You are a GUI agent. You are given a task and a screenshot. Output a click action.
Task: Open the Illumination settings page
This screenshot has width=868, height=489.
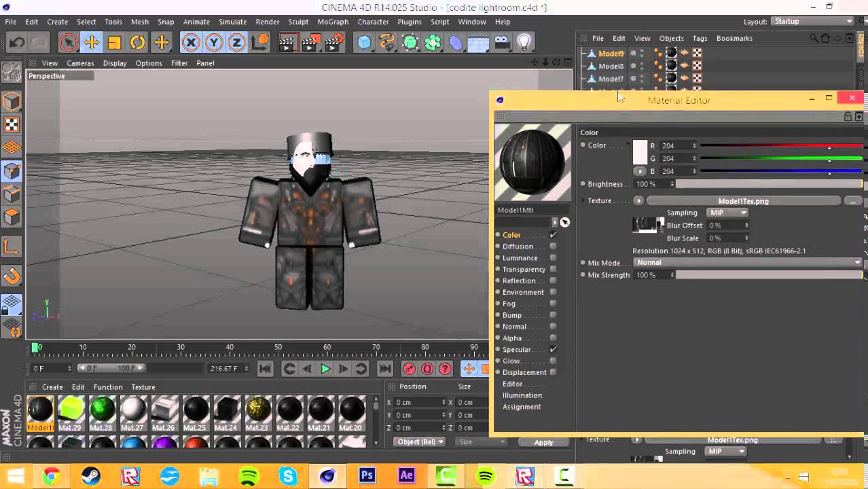(x=522, y=395)
